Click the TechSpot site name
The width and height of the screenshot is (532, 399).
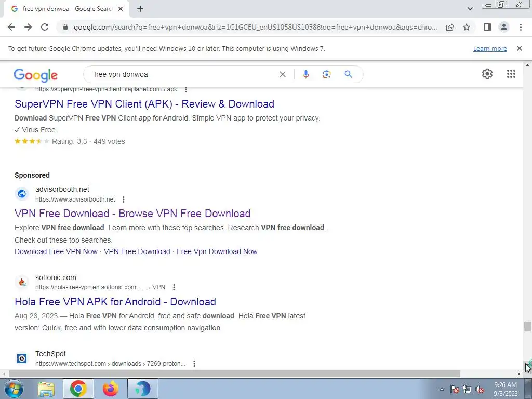[x=50, y=354]
